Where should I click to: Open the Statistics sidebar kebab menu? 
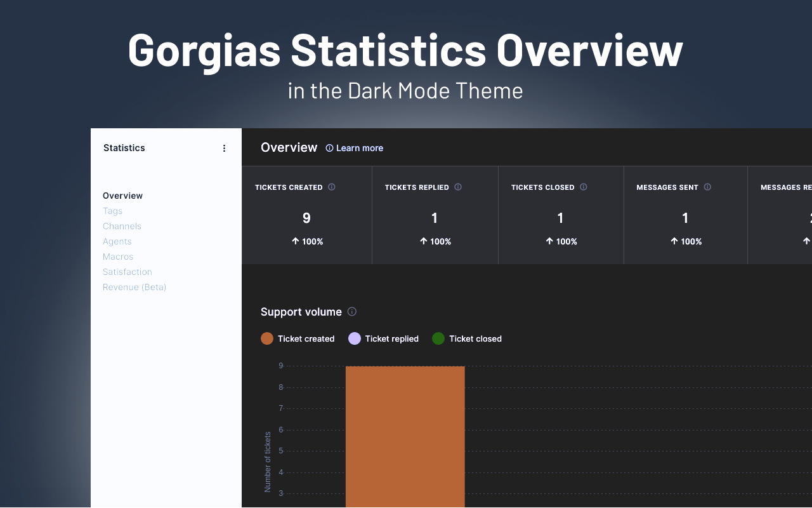224,147
